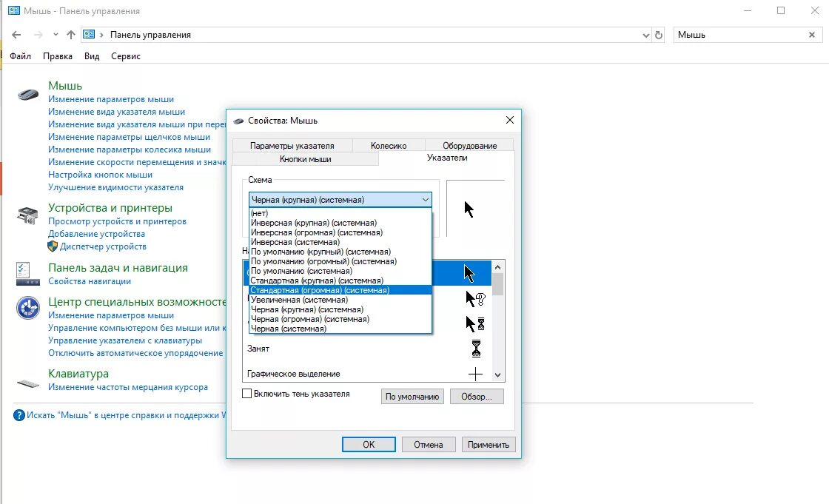Open Улучшение видимости указателя link

coord(115,187)
